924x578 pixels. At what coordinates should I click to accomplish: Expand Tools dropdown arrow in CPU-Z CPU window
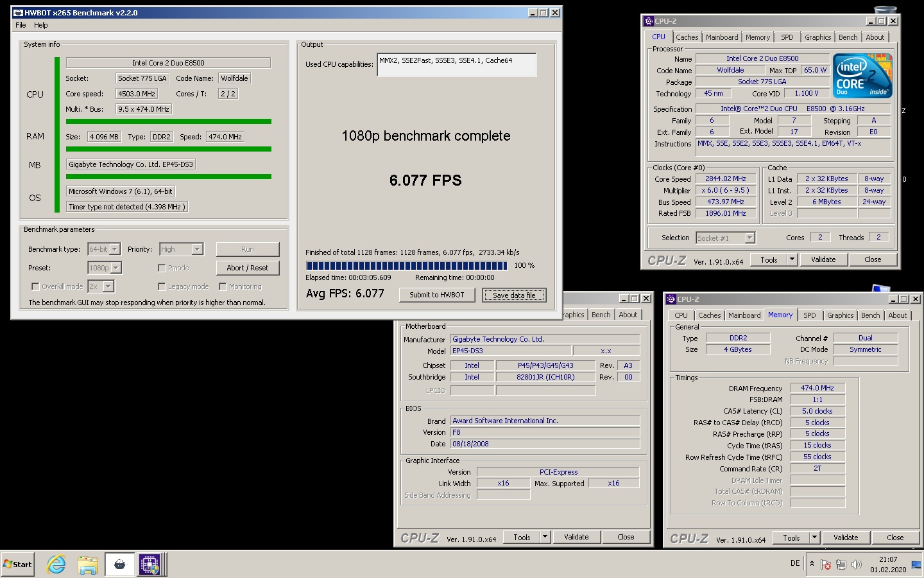point(792,259)
